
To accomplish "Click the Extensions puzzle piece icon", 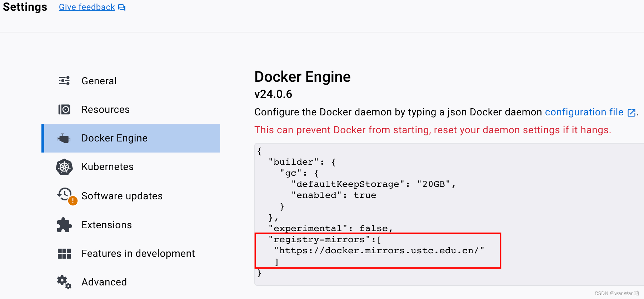I will click(64, 225).
